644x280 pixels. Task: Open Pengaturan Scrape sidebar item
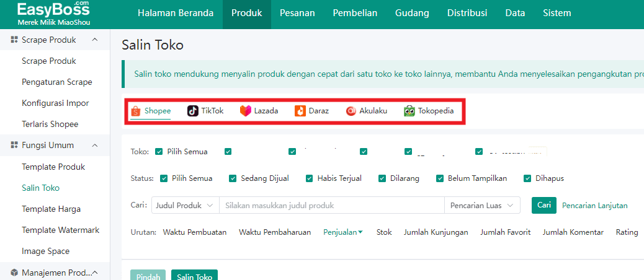coord(56,82)
